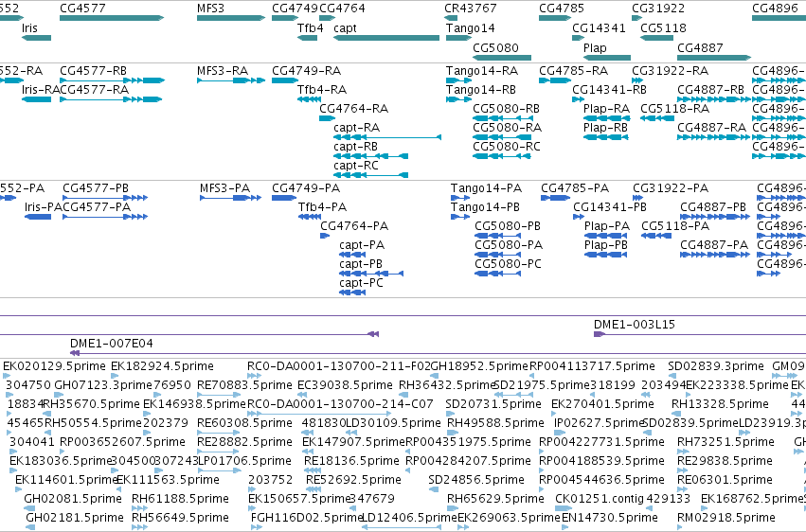This screenshot has width=806, height=532.
Task: Select the Tfb4 gene label
Action: pos(310,27)
